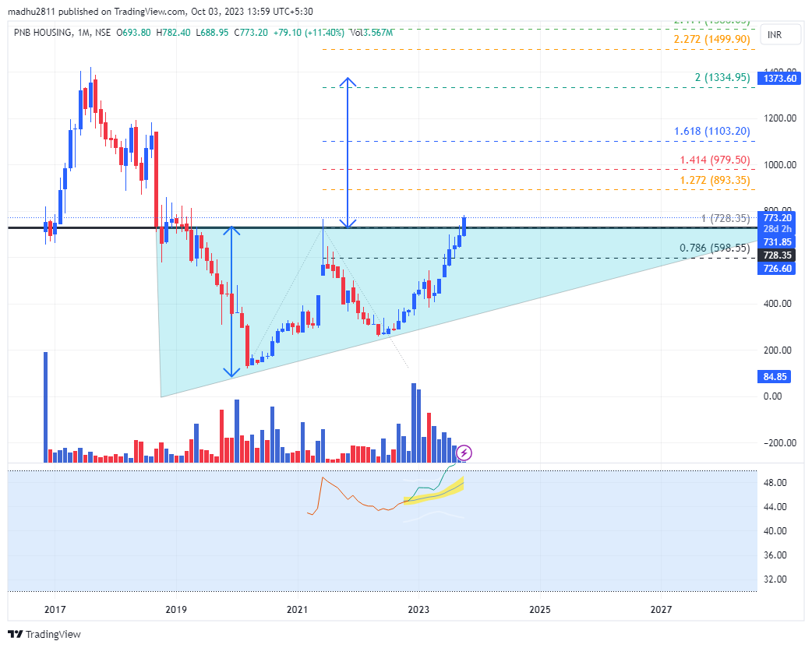Click the TradingView logo at bottom left
Screen dimensions: 812x648
[44, 634]
